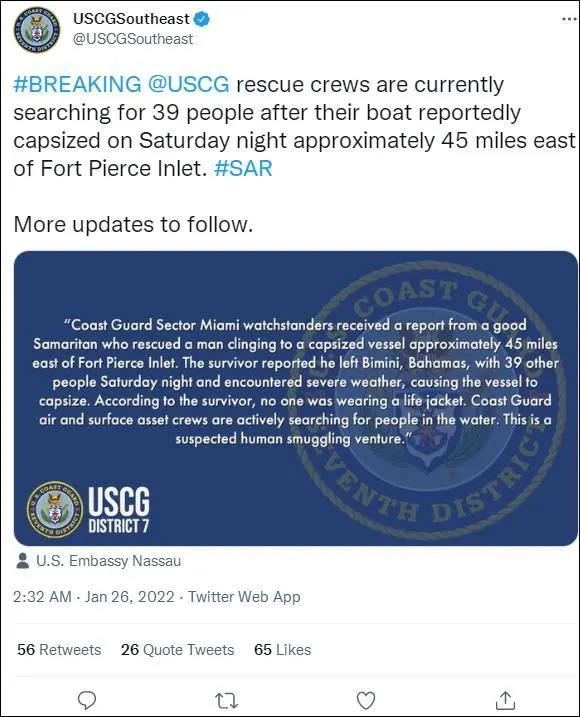Open the @USCG mention link
Screen dimensions: 580x717
click(x=188, y=85)
